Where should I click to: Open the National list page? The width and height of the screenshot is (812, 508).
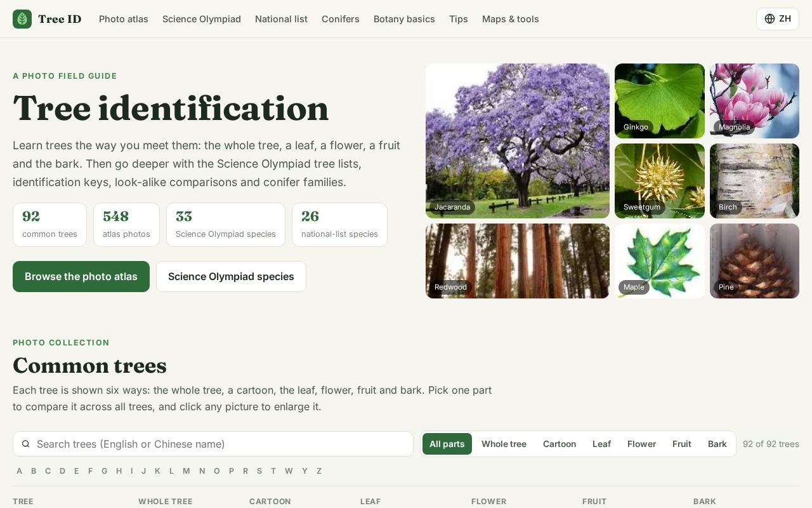tap(281, 19)
